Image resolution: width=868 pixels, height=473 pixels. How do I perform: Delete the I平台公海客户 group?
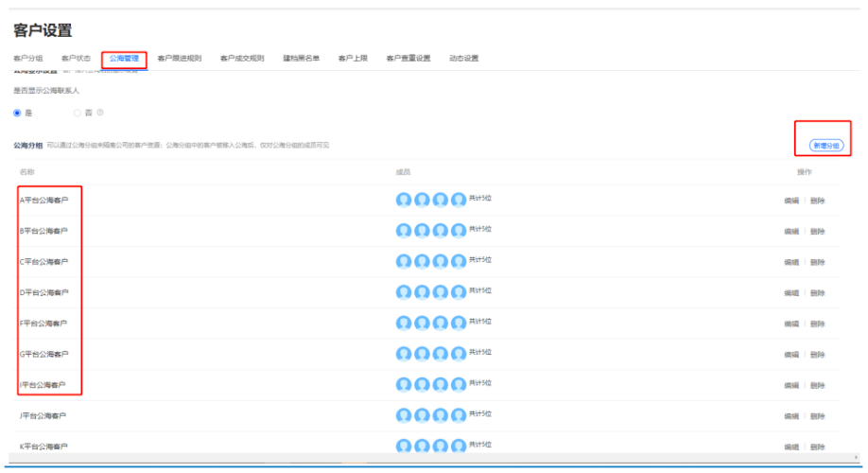818,385
